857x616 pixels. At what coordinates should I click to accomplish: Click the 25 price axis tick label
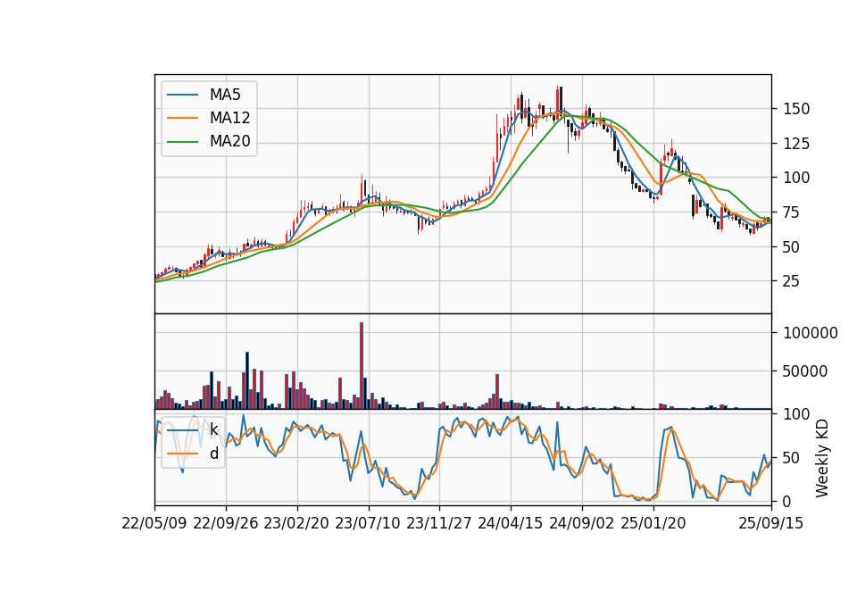(792, 281)
